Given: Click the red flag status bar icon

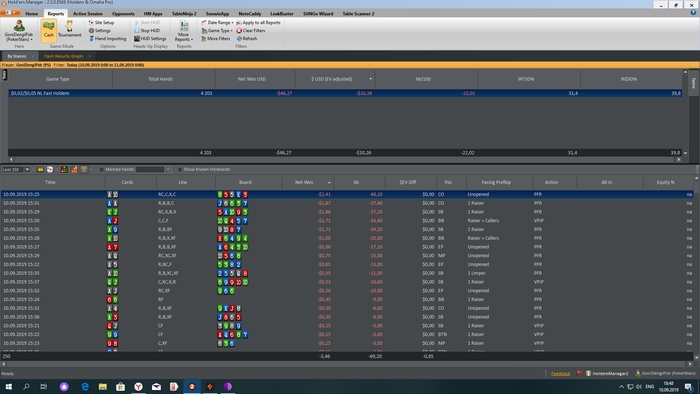Looking at the screenshot, I should tap(579, 373).
